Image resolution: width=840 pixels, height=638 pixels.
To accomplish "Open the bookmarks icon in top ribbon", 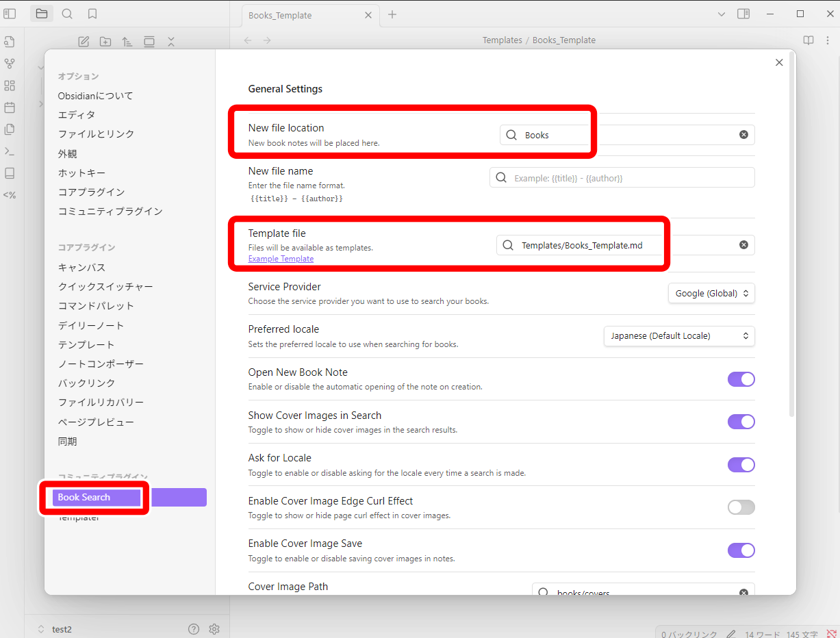I will pyautogui.click(x=92, y=14).
